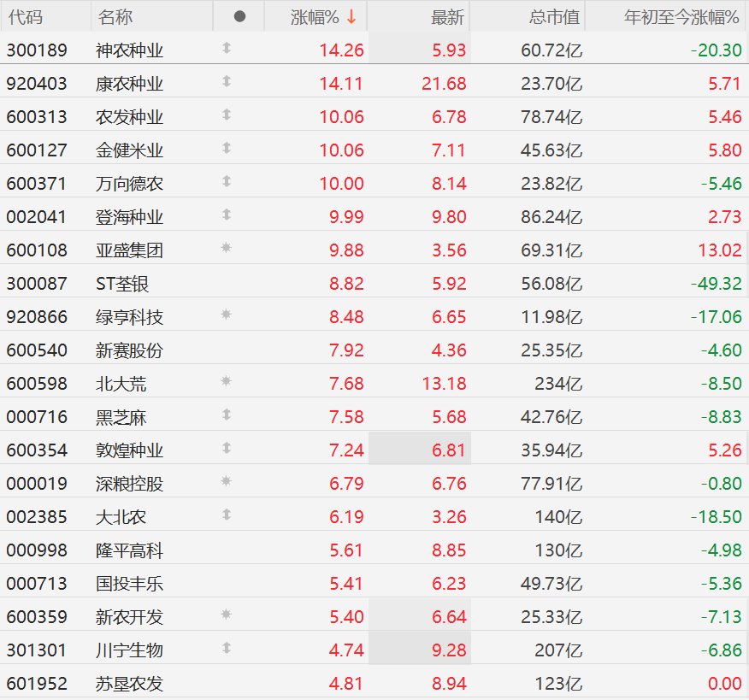Sort by the 年初至今涨幅% column header
This screenshot has width=749, height=700.
click(681, 17)
